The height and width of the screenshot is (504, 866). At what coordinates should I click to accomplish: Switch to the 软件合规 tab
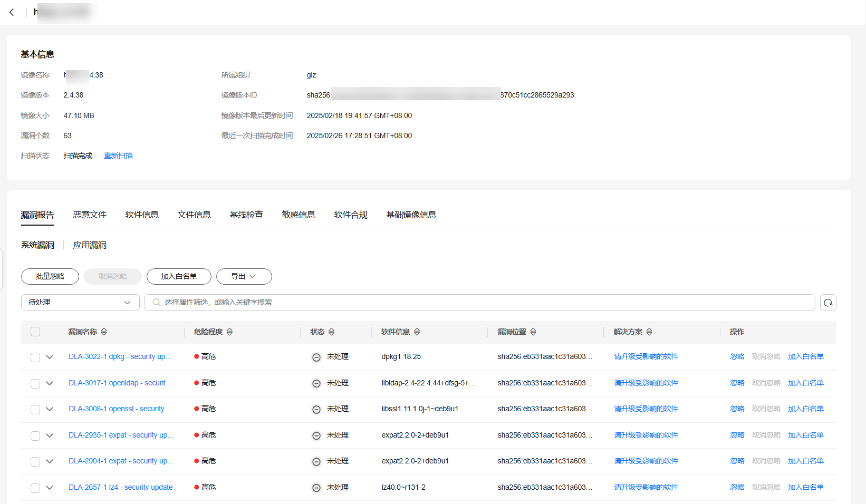351,215
